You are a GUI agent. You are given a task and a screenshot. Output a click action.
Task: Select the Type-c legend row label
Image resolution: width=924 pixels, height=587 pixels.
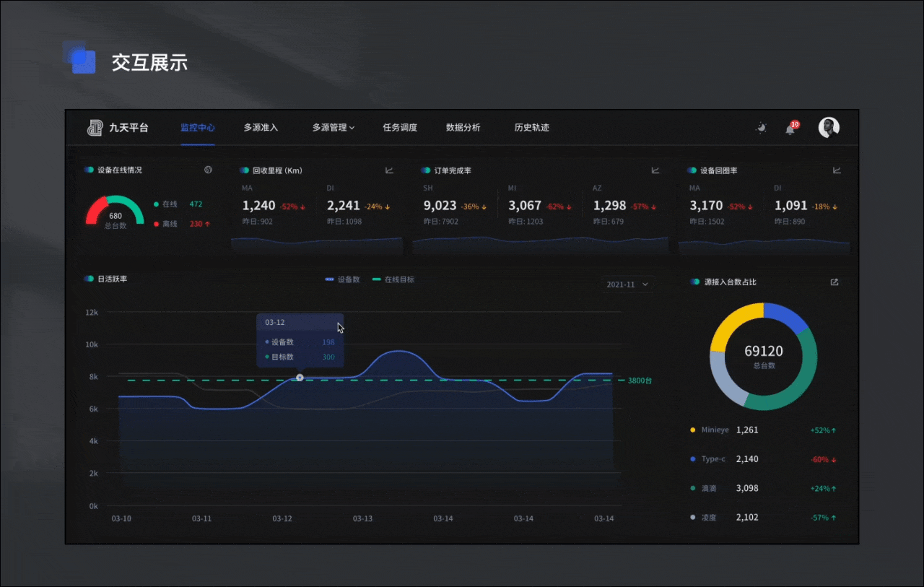tap(713, 459)
